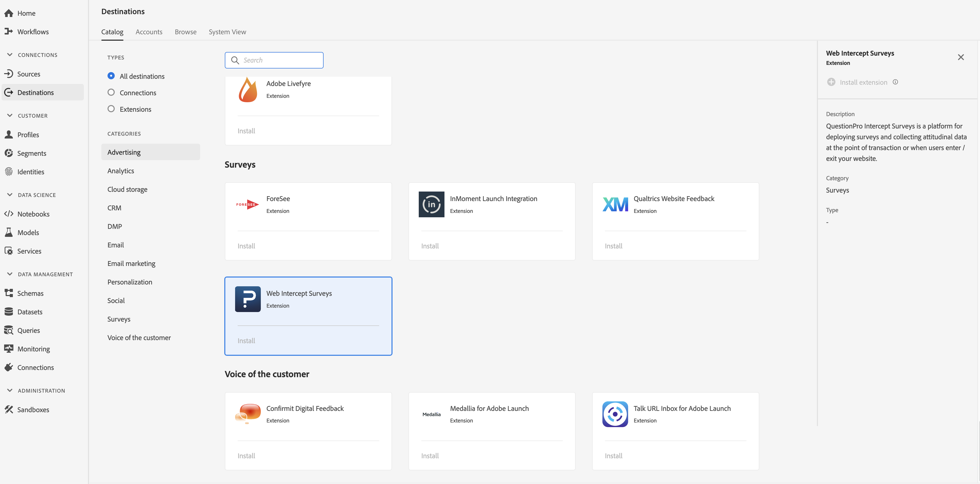Click the Models flask icon
Viewport: 980px width, 484px height.
[x=9, y=232]
